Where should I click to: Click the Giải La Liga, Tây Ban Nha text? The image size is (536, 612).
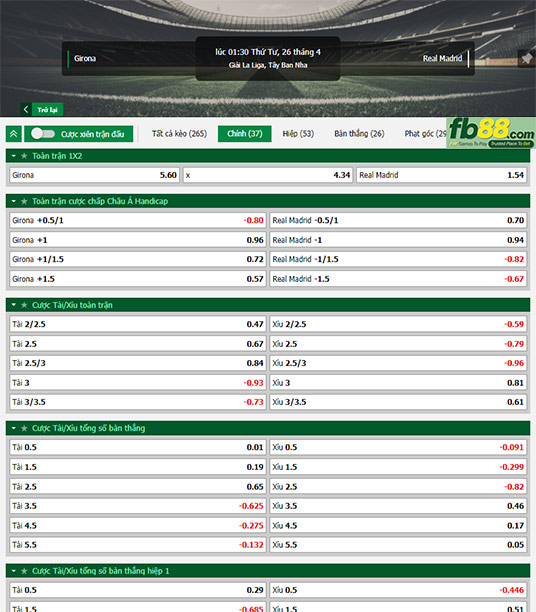[268, 65]
